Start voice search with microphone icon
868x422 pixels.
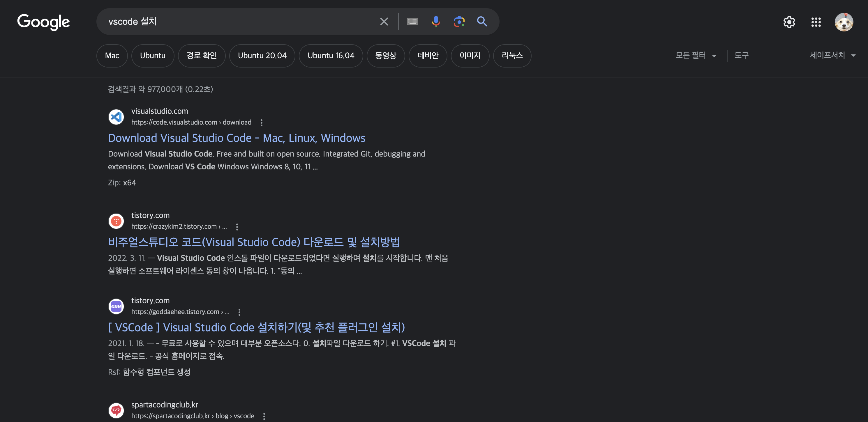coord(436,22)
